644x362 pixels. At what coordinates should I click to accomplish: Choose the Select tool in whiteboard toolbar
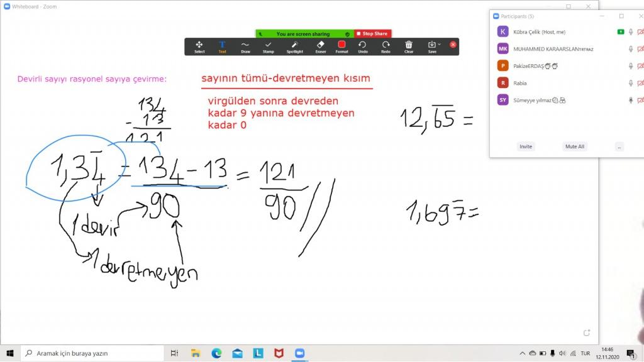tap(199, 47)
